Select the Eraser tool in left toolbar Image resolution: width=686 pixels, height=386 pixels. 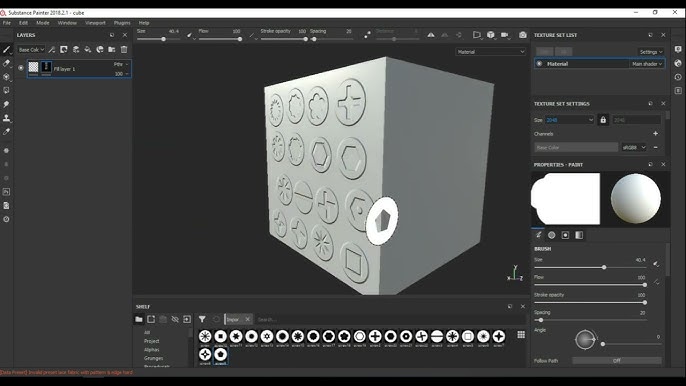pos(7,63)
